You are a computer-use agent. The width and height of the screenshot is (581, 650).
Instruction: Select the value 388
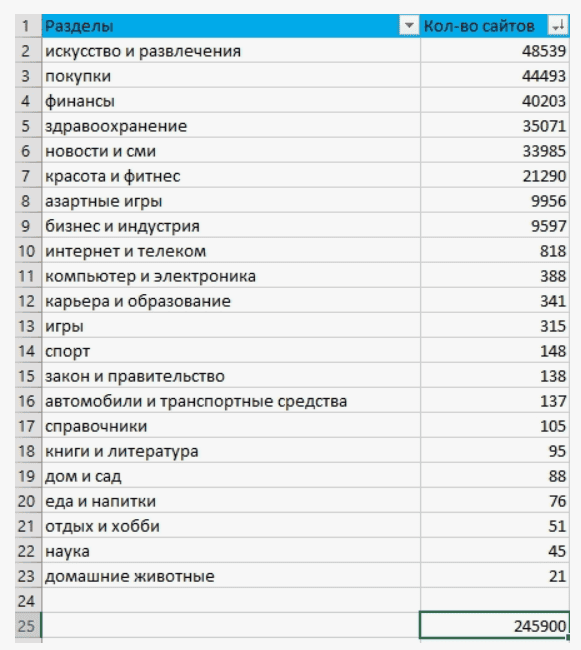click(495, 276)
